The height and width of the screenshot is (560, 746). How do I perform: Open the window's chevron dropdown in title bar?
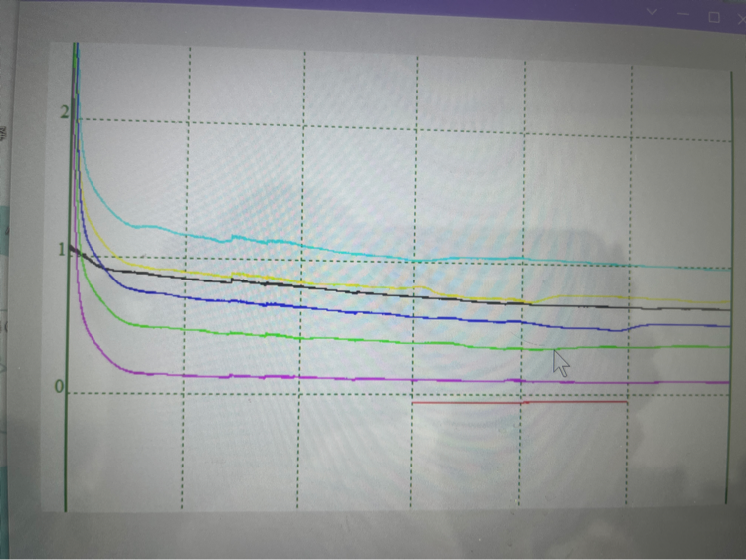(652, 12)
